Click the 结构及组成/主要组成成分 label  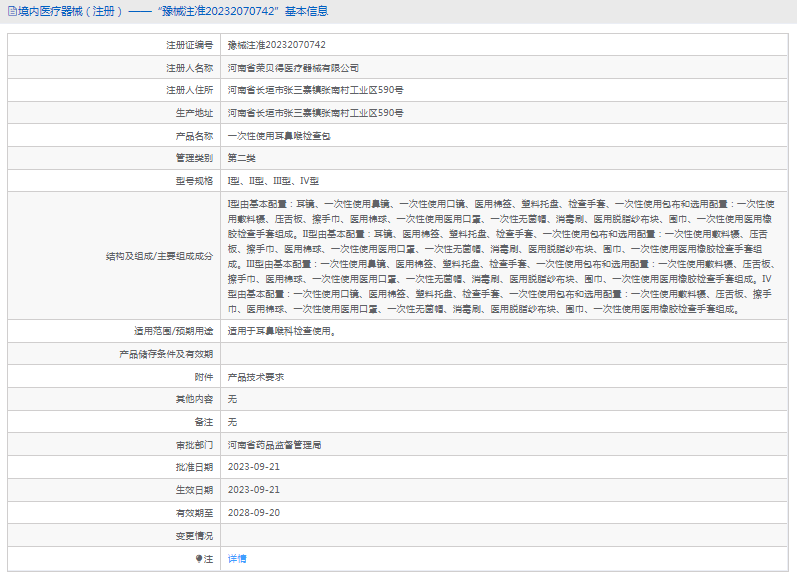click(159, 256)
